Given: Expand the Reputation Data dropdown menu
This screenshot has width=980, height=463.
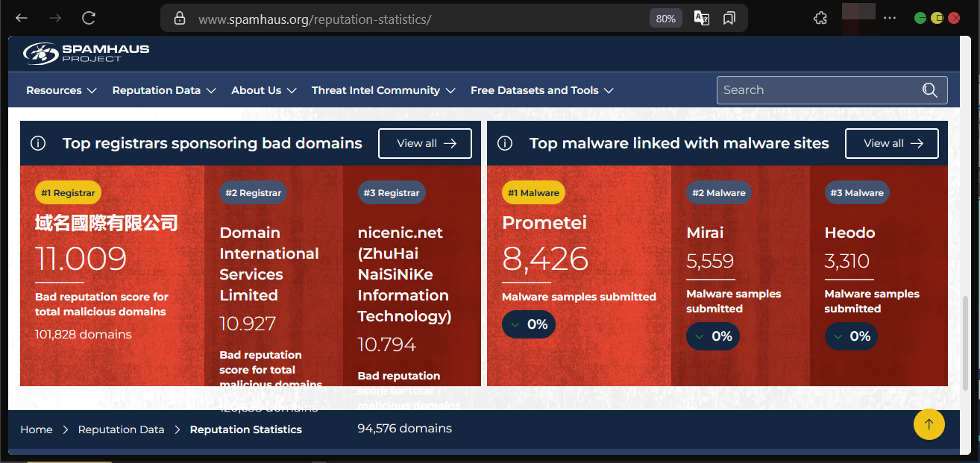Looking at the screenshot, I should 163,90.
